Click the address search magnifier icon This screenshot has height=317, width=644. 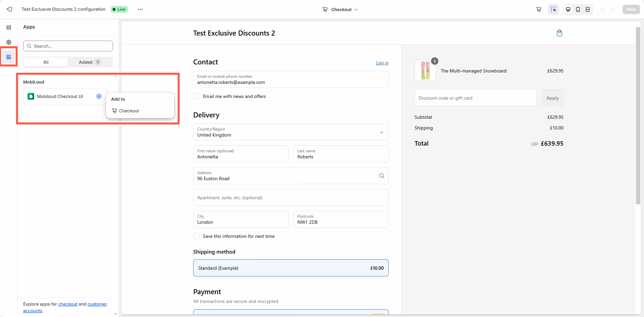(382, 176)
